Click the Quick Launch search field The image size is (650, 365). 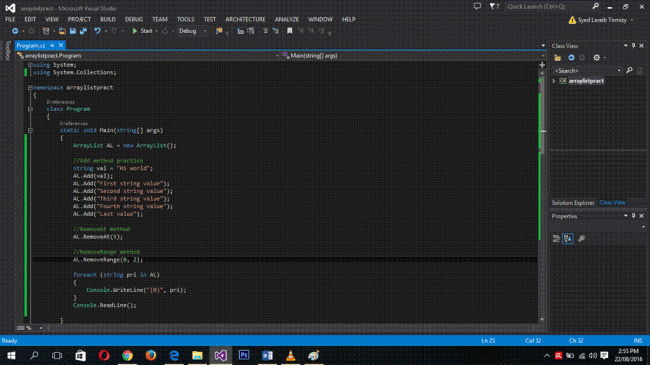pos(548,6)
